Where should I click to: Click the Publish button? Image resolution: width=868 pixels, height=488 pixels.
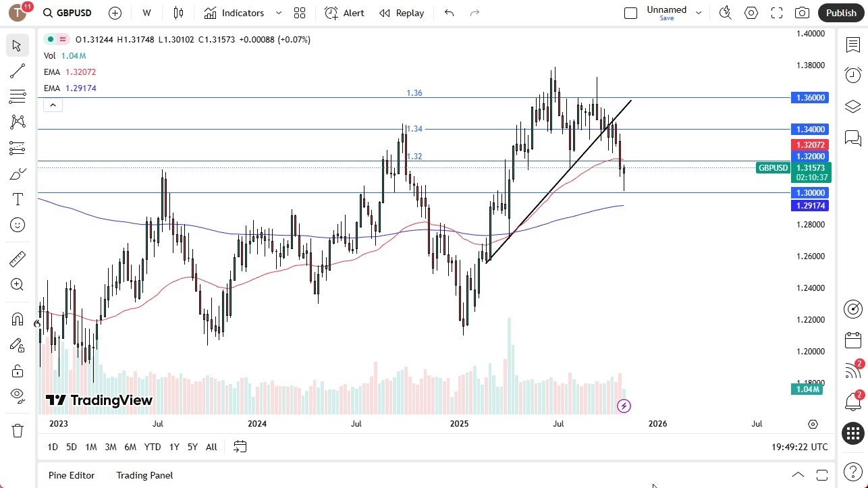[x=840, y=12]
